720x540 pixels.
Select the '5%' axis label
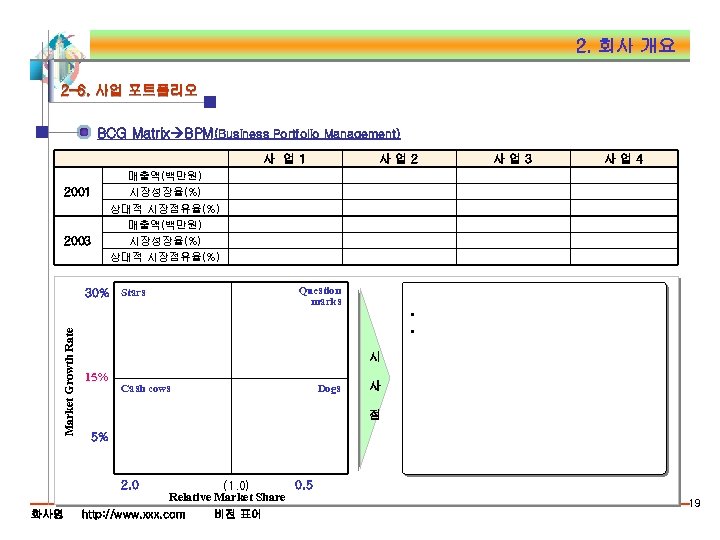100,436
